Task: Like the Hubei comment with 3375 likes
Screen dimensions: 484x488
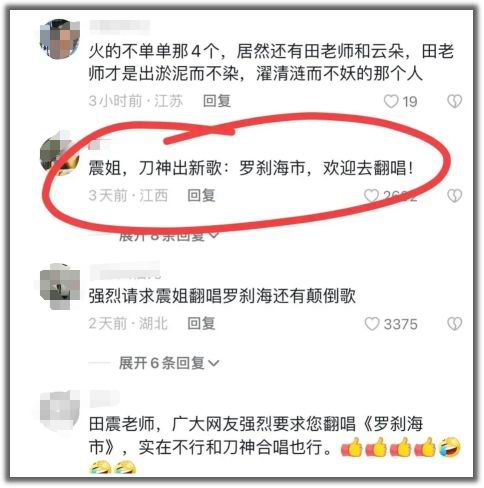Action: [372, 324]
